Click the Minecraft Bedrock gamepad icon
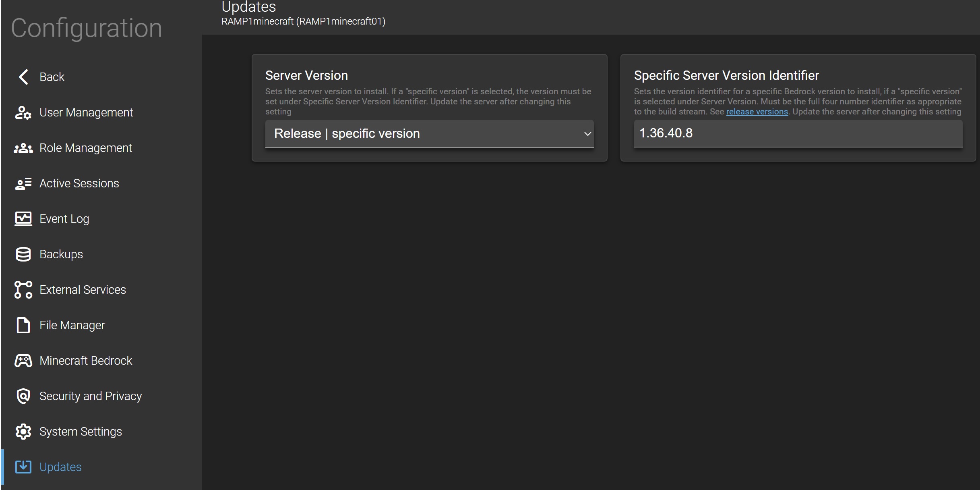The height and width of the screenshot is (490, 980). pyautogui.click(x=23, y=361)
